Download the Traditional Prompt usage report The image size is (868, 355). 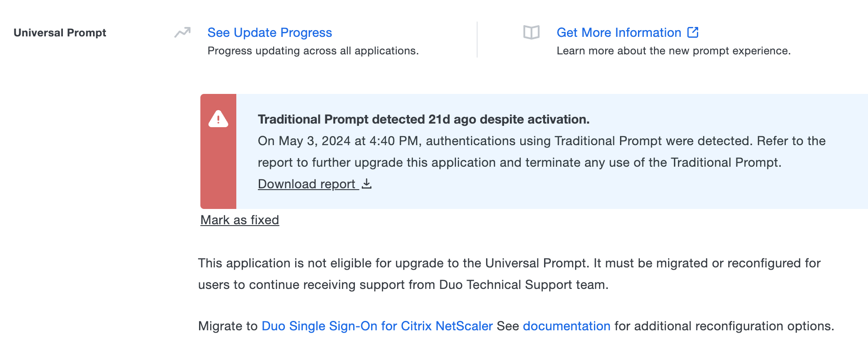coord(307,184)
